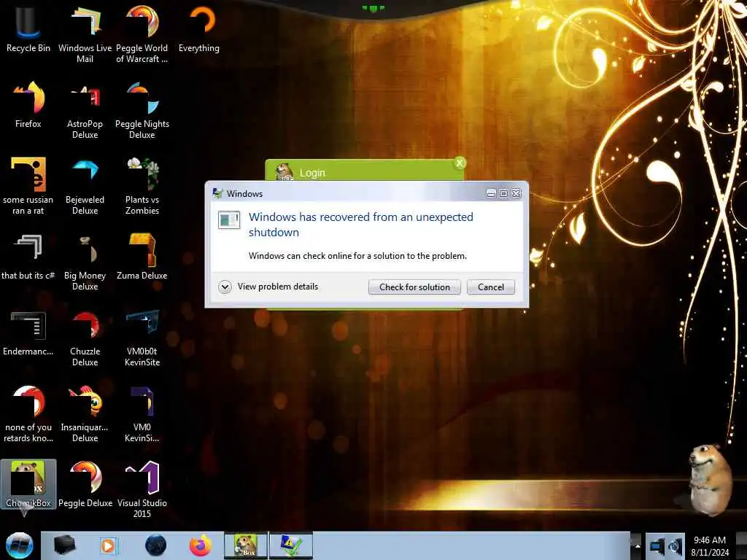The height and width of the screenshot is (560, 747).
Task: Open the black folder taskbar icon
Action: point(64,545)
